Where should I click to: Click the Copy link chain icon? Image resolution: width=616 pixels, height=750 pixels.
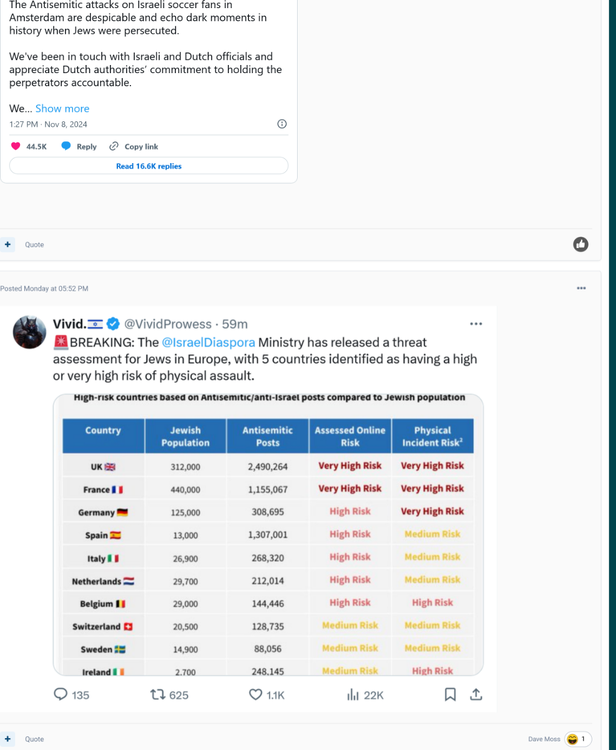click(114, 146)
